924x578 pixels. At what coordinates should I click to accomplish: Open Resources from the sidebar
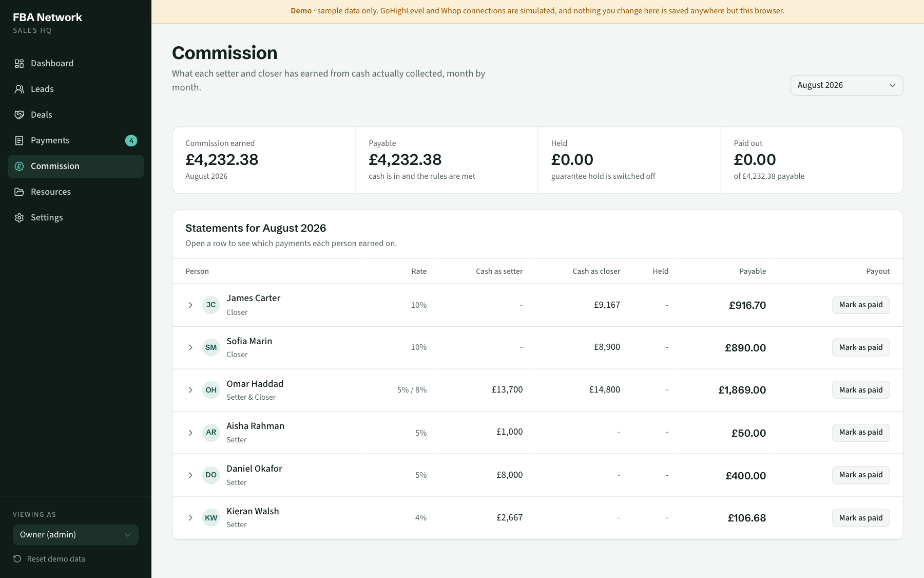75,192
